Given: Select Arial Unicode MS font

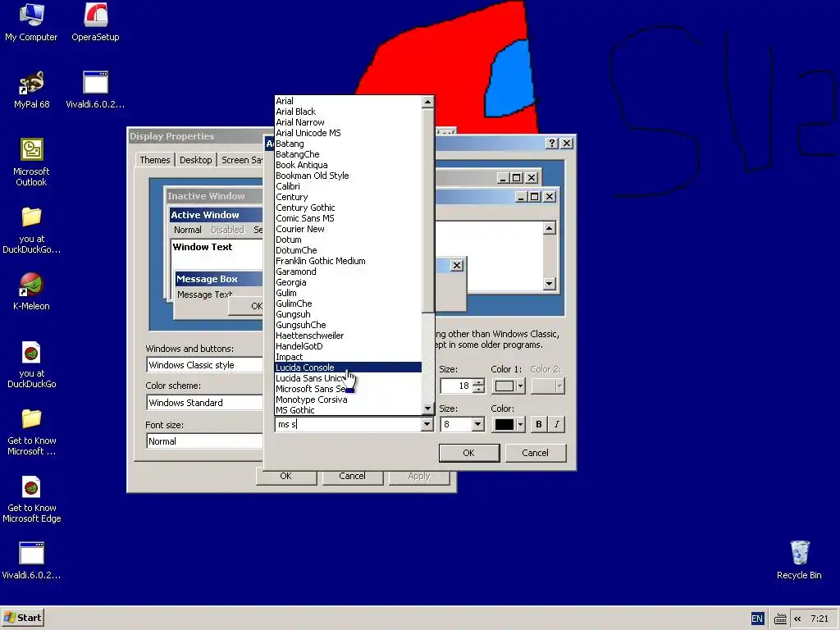Looking at the screenshot, I should pyautogui.click(x=348, y=133).
